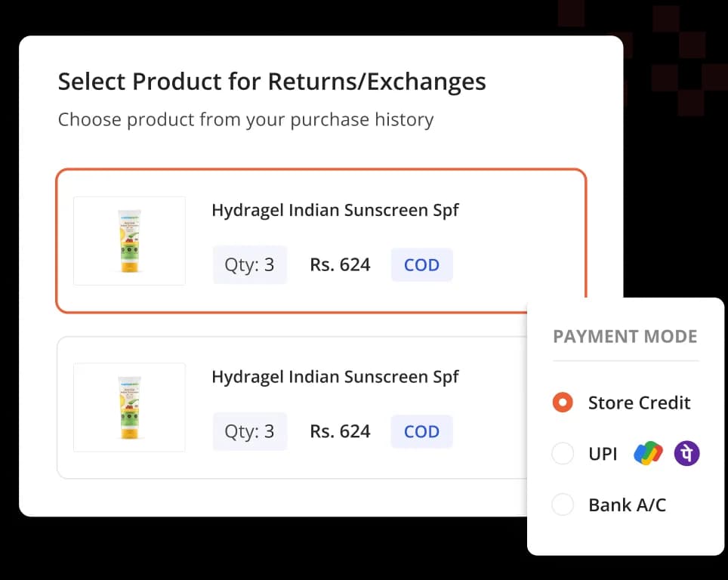
Task: Click the COD badge on the first product
Action: coord(421,264)
